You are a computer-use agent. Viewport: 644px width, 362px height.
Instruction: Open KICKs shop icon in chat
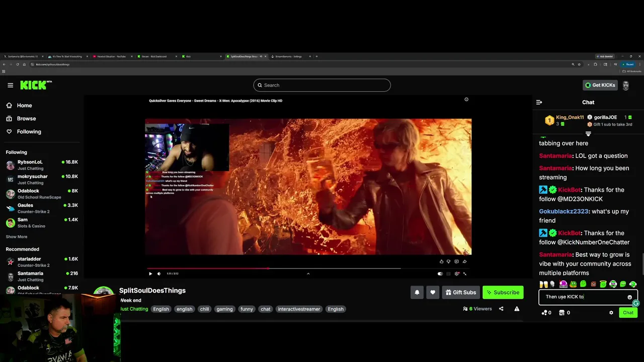[x=565, y=313]
